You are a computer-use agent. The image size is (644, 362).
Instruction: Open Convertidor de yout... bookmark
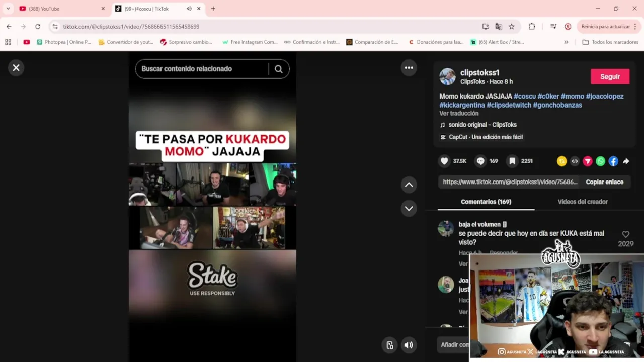126,42
